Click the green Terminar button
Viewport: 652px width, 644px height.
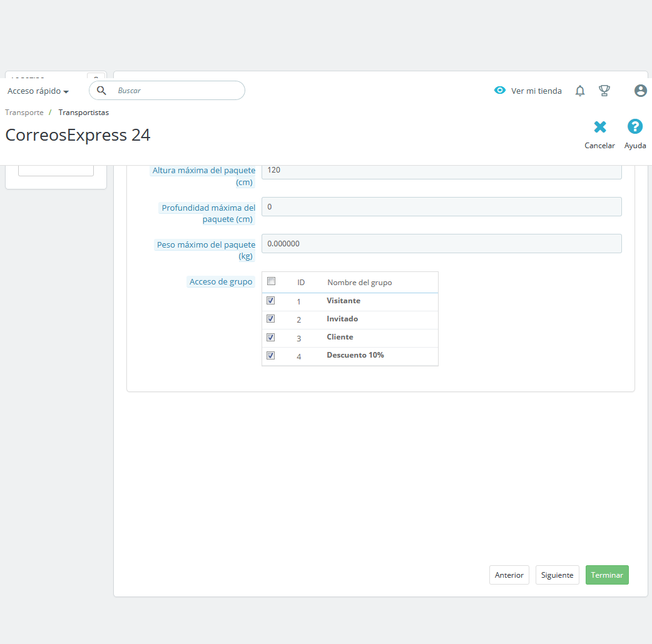(607, 575)
